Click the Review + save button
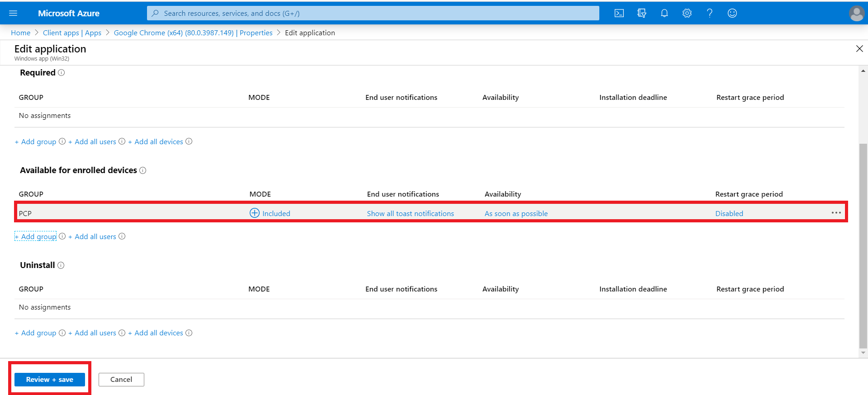Screen dimensions: 868x395 [50, 380]
